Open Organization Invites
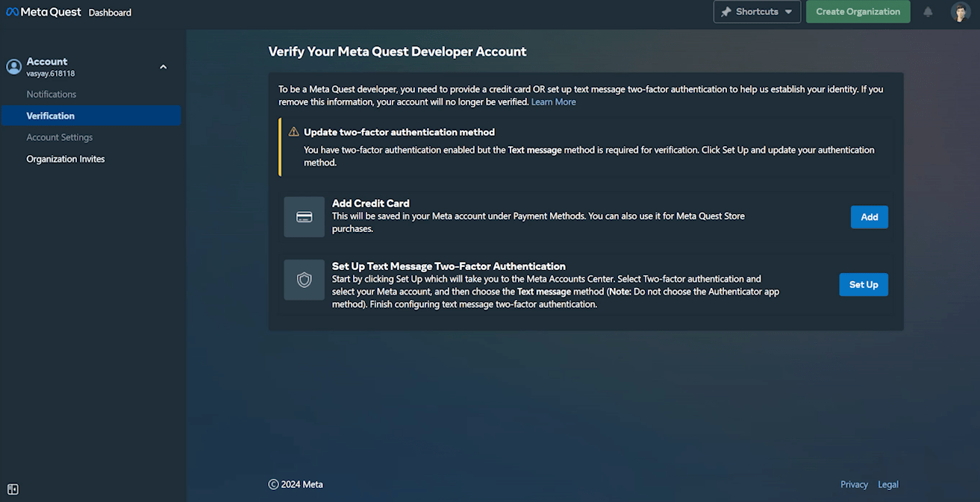Image resolution: width=980 pixels, height=502 pixels. [x=66, y=159]
